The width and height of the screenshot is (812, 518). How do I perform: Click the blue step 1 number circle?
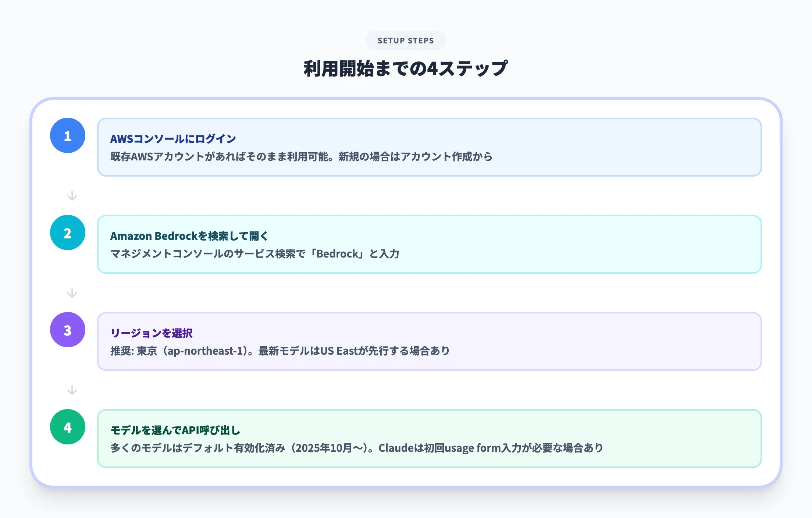point(67,135)
